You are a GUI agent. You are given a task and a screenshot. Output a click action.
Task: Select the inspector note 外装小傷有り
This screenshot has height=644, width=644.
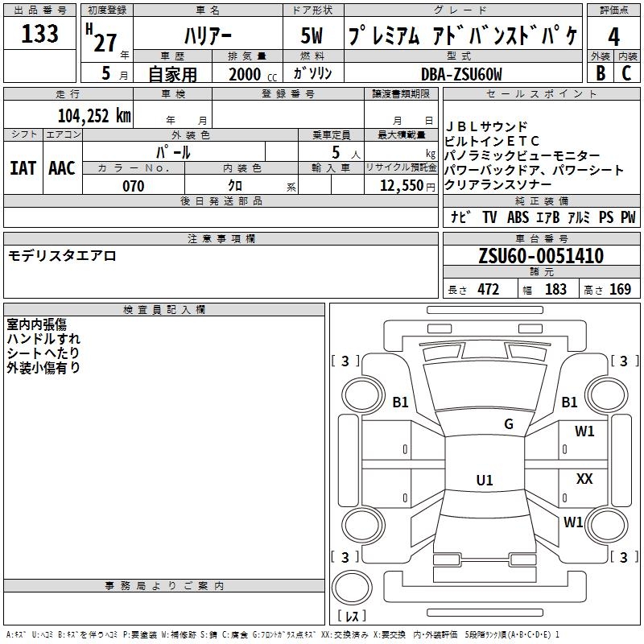(43, 368)
